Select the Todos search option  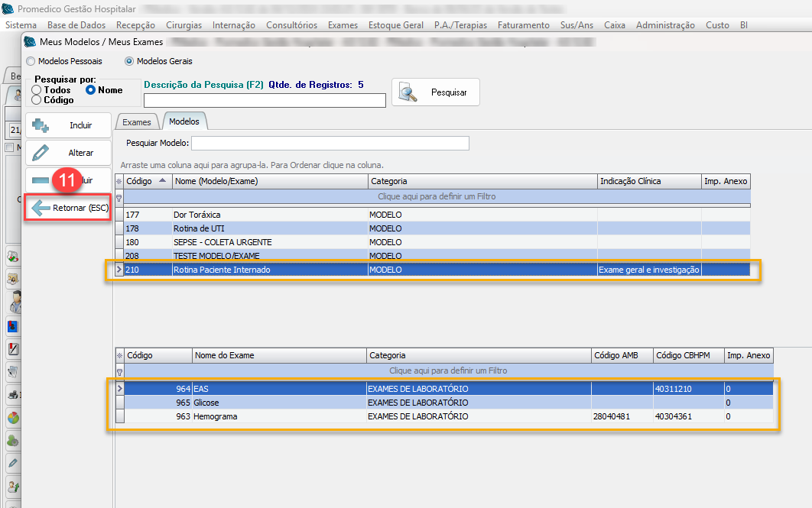(x=37, y=90)
